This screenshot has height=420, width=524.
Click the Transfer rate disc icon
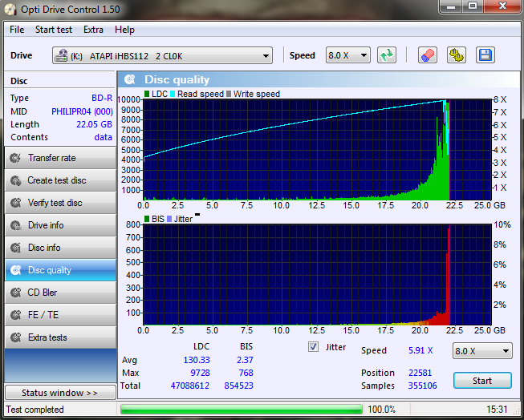pyautogui.click(x=15, y=158)
